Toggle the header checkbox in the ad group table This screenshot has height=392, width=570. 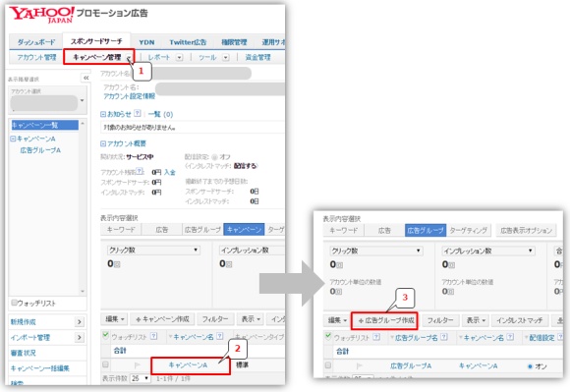[x=328, y=336]
